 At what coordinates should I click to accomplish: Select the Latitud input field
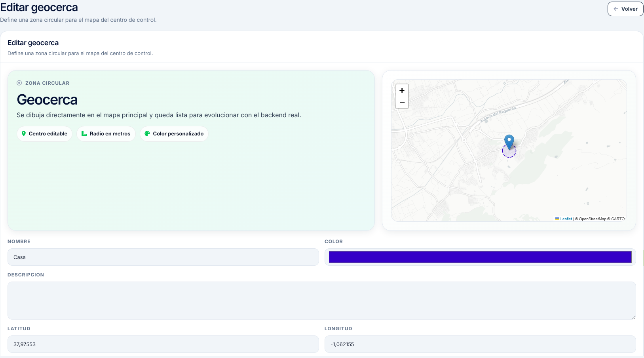163,344
